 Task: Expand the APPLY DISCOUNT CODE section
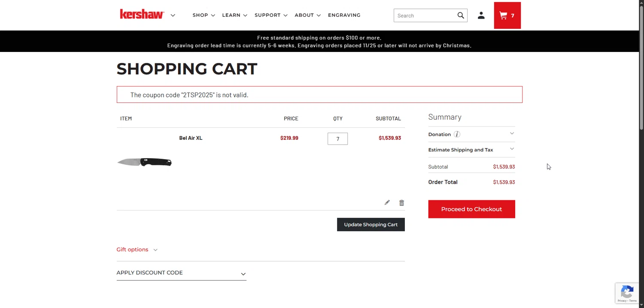tap(181, 273)
